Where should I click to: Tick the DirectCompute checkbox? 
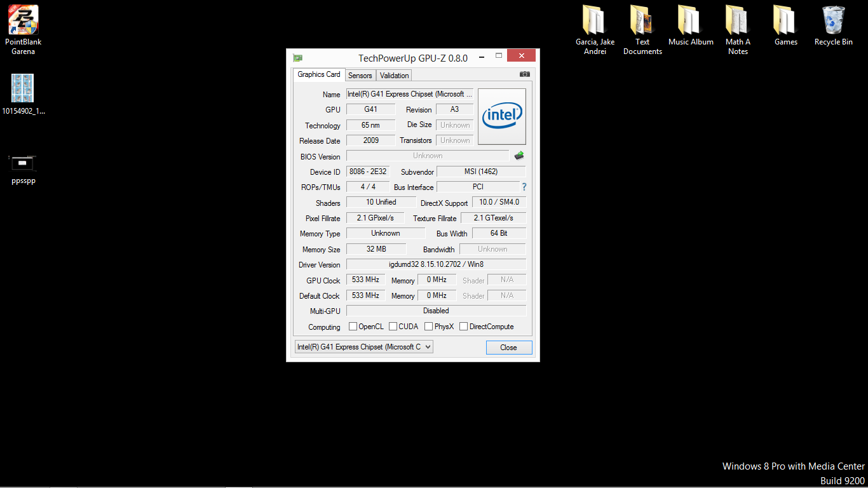tap(464, 327)
